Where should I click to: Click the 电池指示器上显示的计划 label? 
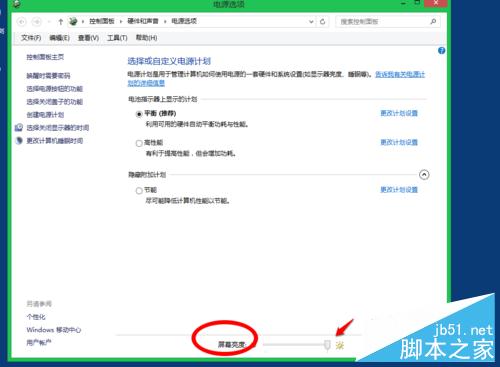pos(163,99)
